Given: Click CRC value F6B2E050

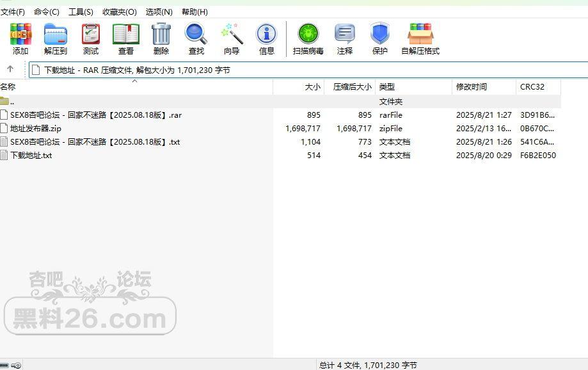Looking at the screenshot, I should click(x=538, y=156).
